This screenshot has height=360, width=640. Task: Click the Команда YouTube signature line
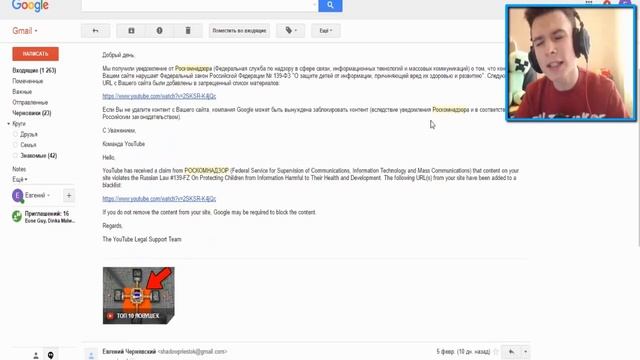[x=124, y=144]
